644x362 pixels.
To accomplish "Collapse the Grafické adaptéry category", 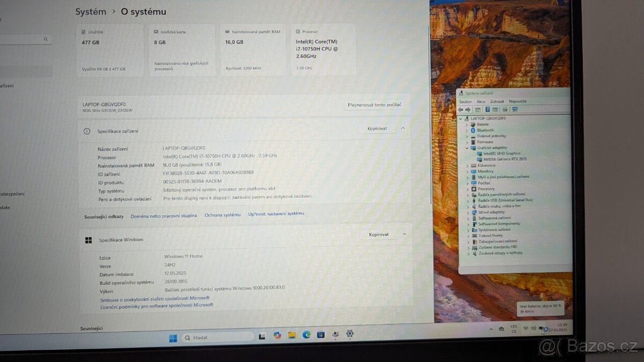I will [x=467, y=147].
